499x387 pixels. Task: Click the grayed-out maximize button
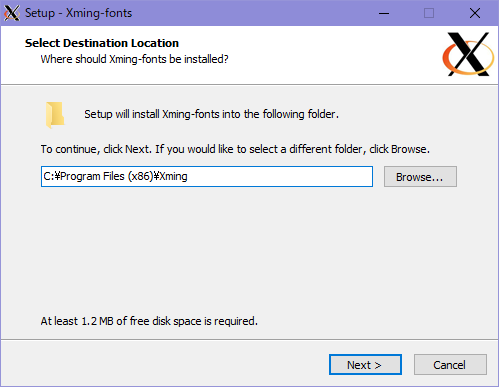[x=429, y=13]
